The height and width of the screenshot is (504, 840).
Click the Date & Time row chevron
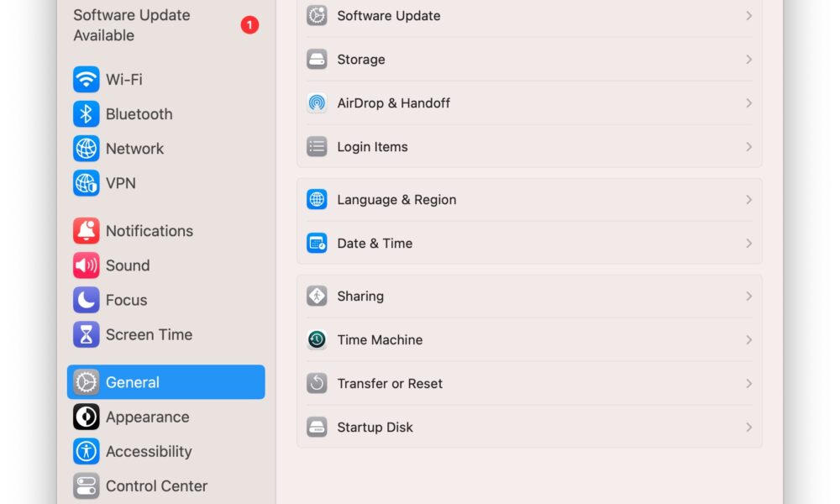pos(749,243)
